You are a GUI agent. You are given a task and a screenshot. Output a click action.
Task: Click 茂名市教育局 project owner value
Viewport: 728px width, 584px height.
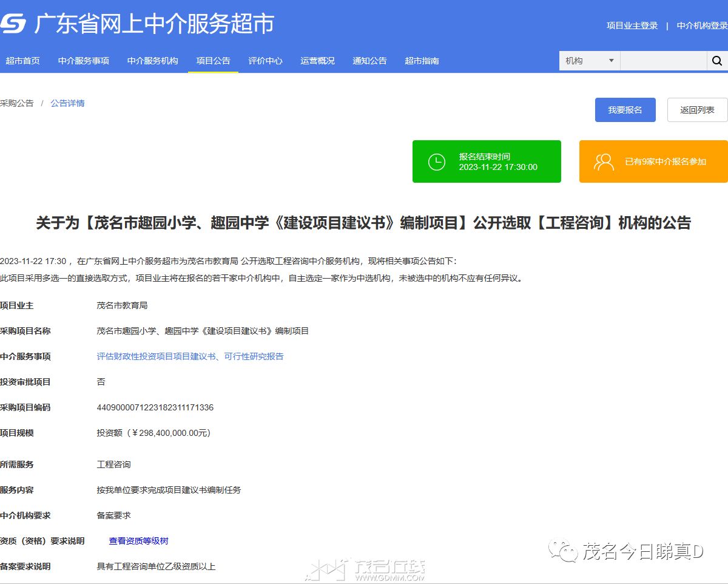122,305
